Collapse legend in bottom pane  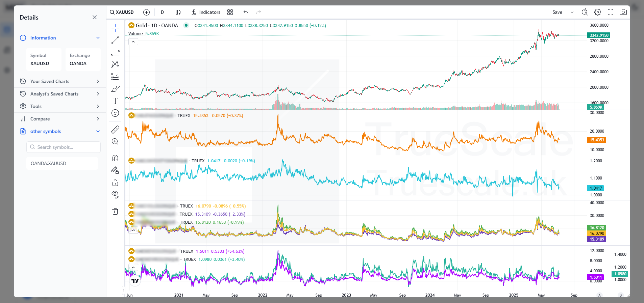click(133, 267)
